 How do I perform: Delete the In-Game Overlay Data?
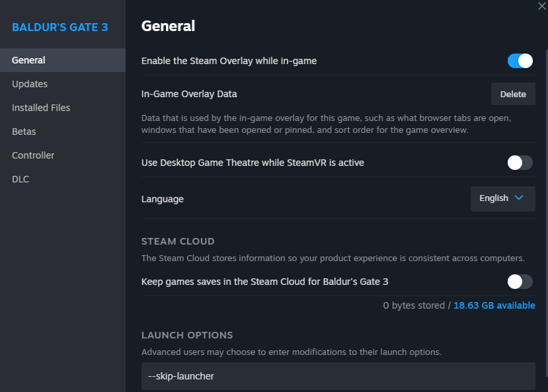[513, 94]
